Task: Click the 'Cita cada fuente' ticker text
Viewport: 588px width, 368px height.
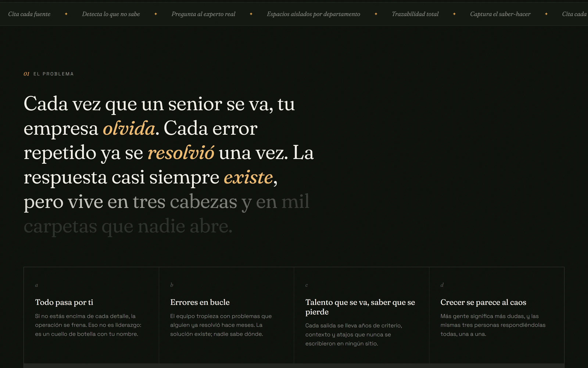Action: point(29,14)
